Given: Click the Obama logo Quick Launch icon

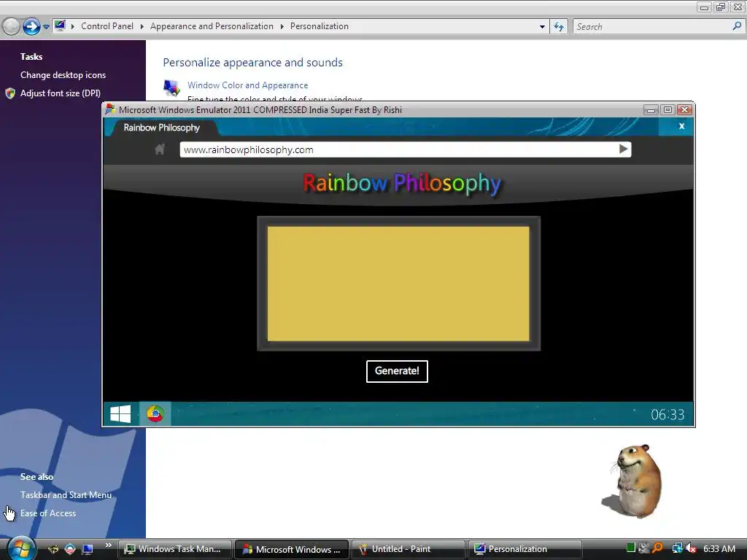Looking at the screenshot, I should coord(70,549).
